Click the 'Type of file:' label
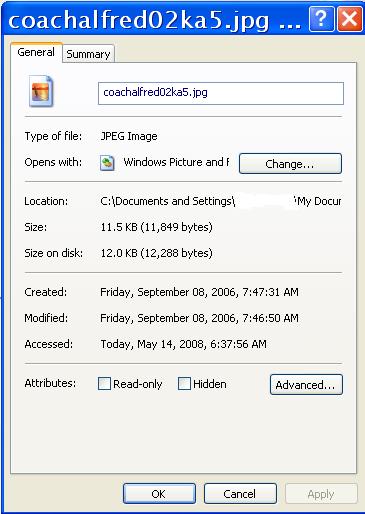The image size is (365, 514). point(53,136)
